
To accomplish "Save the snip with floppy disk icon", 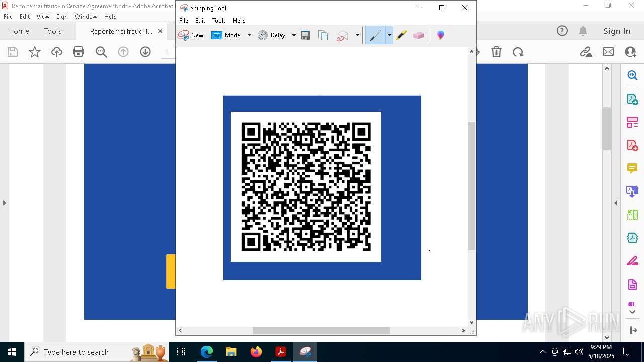I will coord(305,35).
